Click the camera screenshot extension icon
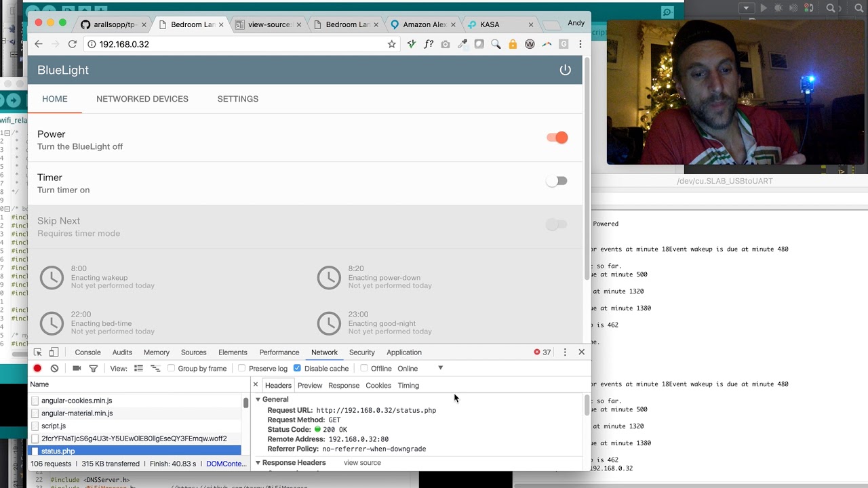The image size is (868, 488). click(446, 44)
